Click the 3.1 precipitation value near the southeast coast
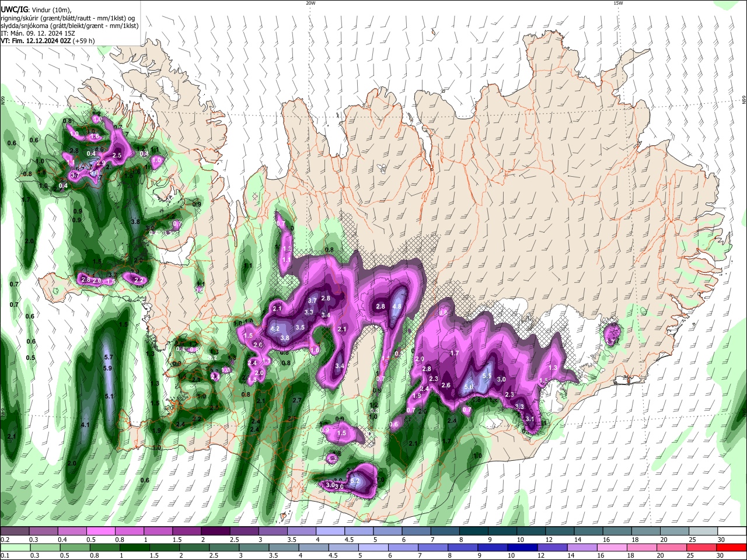Viewport: 747px width, 560px height. [530, 419]
